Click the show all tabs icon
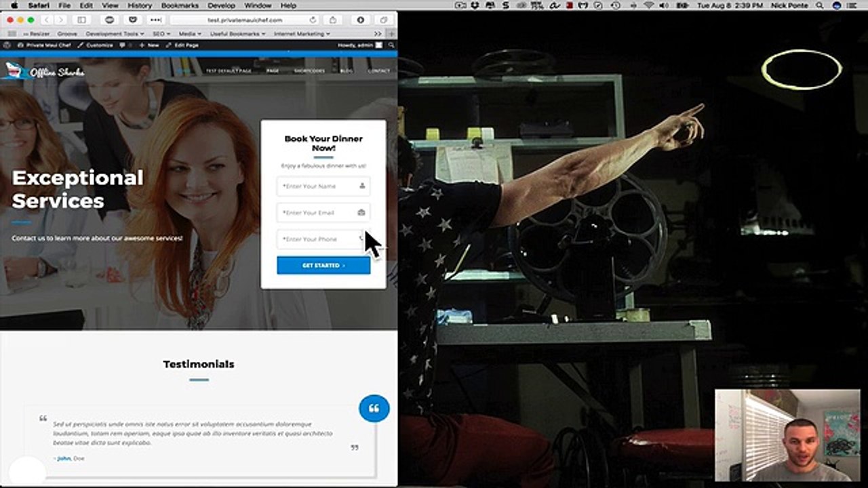Image resolution: width=868 pixels, height=488 pixels. tap(383, 20)
